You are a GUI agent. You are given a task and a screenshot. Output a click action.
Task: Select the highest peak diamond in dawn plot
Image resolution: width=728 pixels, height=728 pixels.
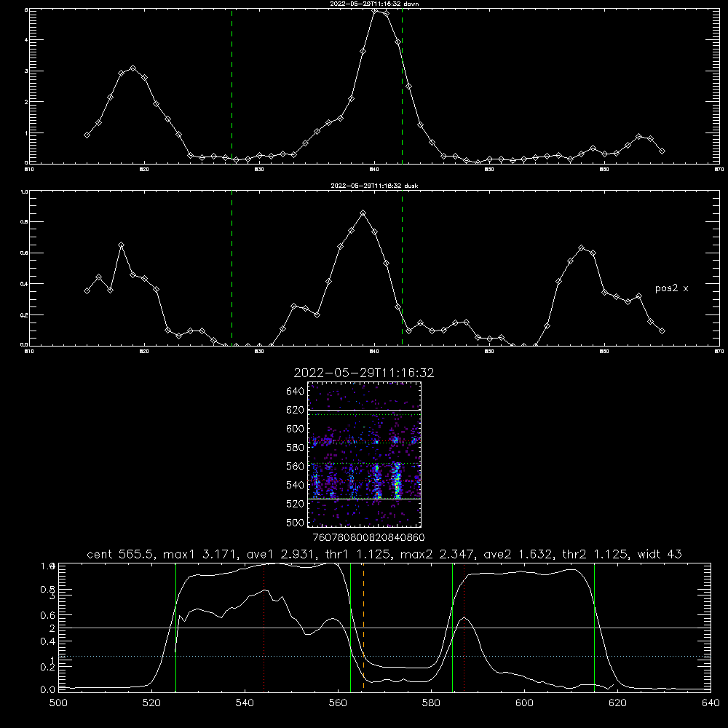[375, 10]
